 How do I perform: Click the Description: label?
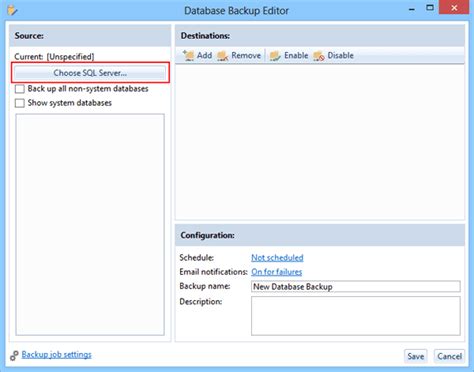[x=201, y=302]
